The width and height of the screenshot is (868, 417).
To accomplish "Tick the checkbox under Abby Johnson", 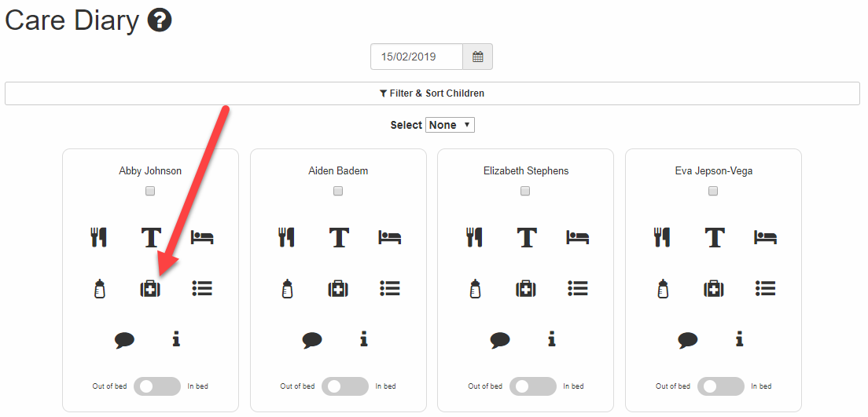I will [x=150, y=191].
